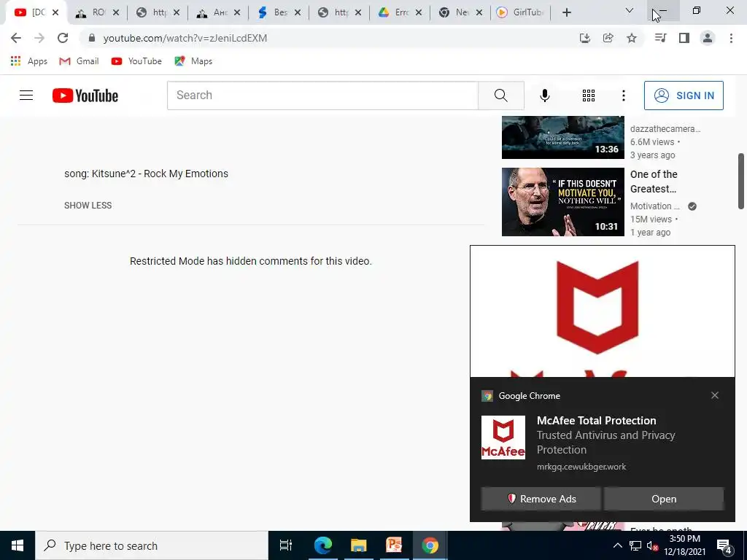This screenshot has height=560, width=747.
Task: Share this page from the address bar
Action: pos(608,38)
